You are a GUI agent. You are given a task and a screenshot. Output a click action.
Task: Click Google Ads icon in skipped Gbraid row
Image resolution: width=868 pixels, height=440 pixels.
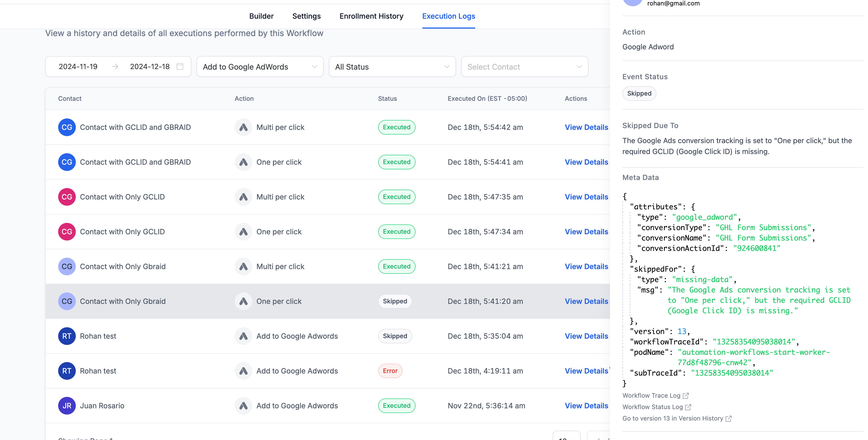(243, 301)
